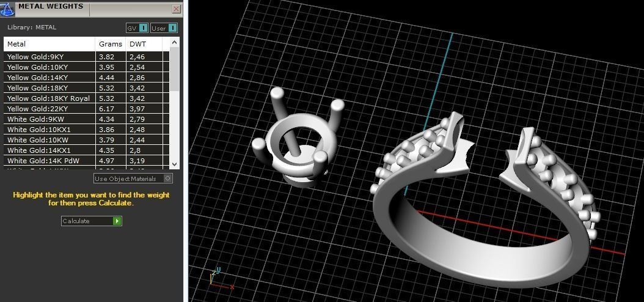644x302 pixels.
Task: Select the White Gold:10KW row
Action: [x=86, y=140]
